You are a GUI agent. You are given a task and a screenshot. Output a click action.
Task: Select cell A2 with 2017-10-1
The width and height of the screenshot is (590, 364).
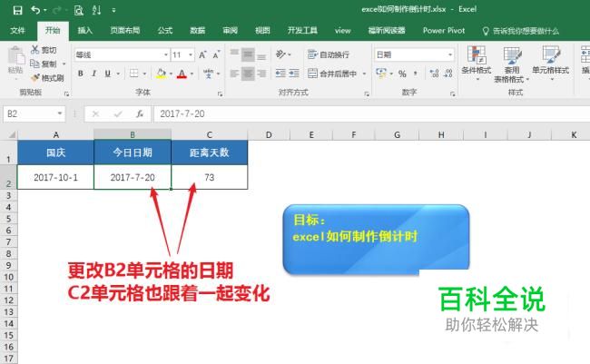[55, 177]
